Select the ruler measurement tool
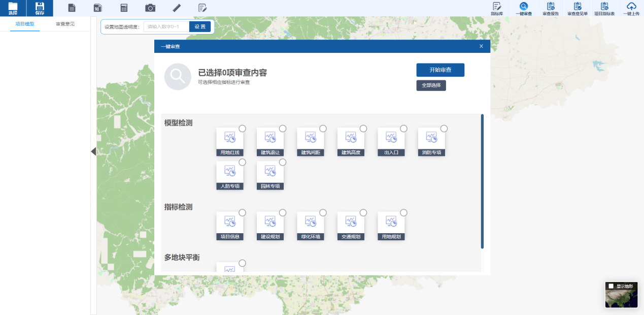 [x=177, y=8]
